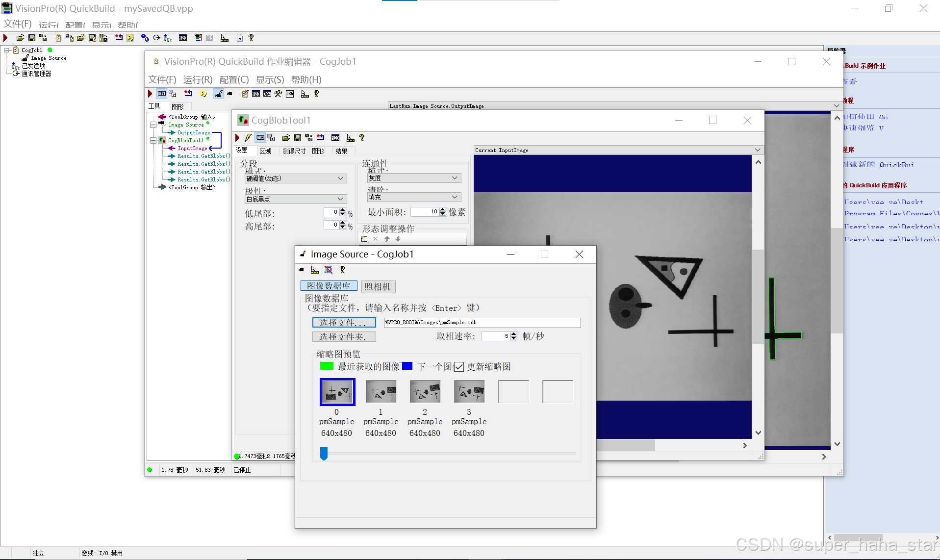The height and width of the screenshot is (560, 940).
Task: Increase the 最小面积 spinner value
Action: (443, 209)
